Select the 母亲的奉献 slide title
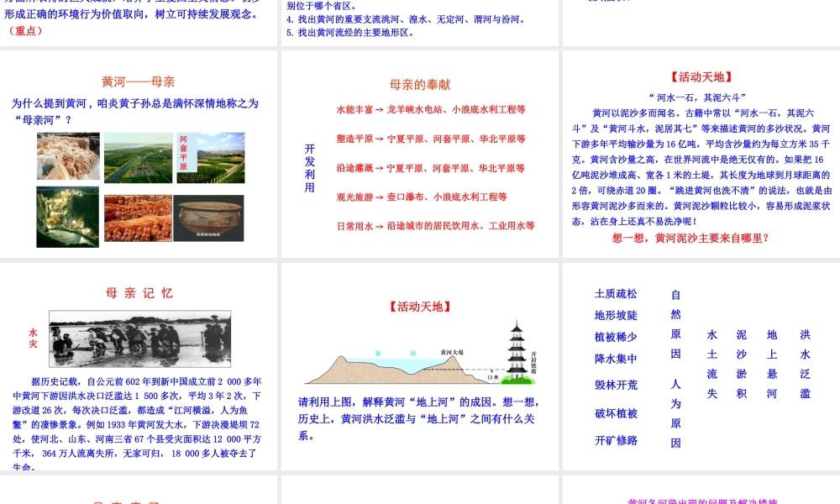Screen dimensions: 840x504 tap(420, 85)
